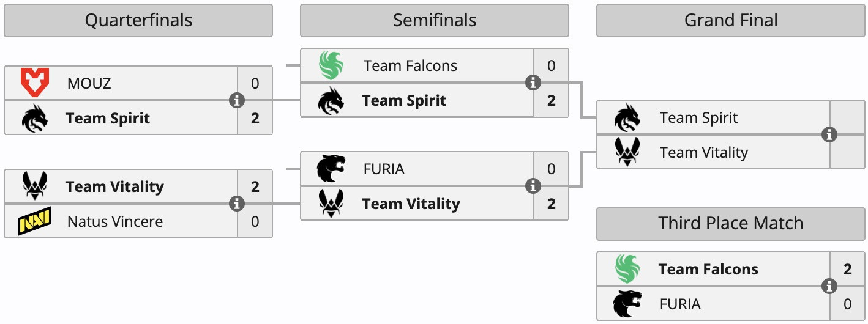Select the Third Place Match header
Viewport: 868px width, 324px height.
(731, 223)
